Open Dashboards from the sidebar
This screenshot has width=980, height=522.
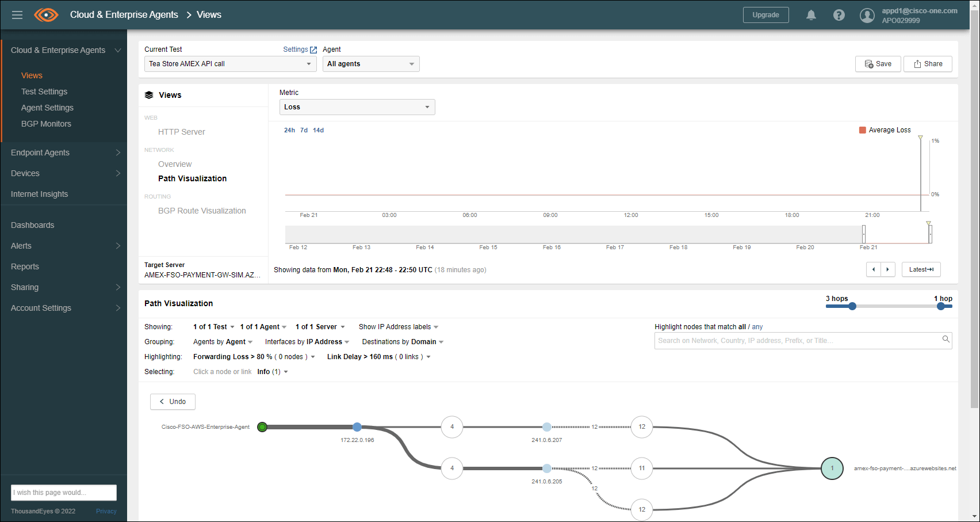pos(33,225)
